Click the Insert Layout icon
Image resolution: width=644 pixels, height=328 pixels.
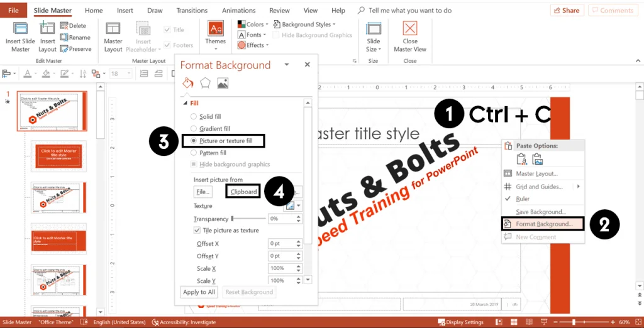pos(47,29)
